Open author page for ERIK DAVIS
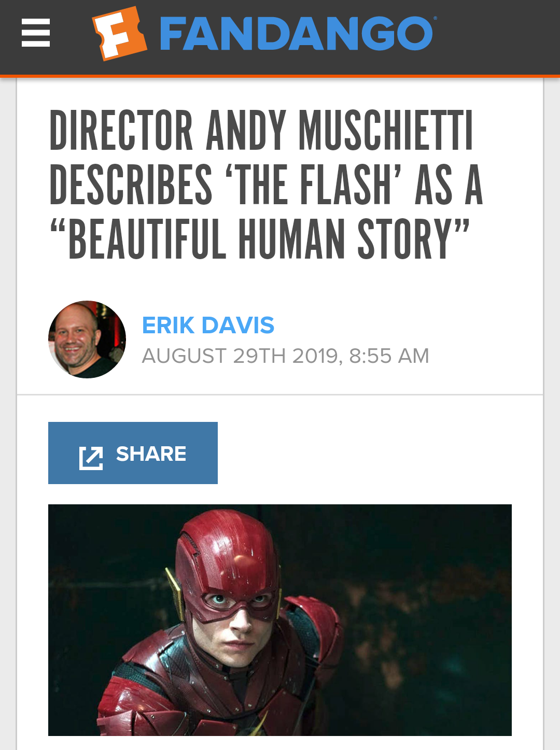The width and height of the screenshot is (560, 750). (x=208, y=326)
